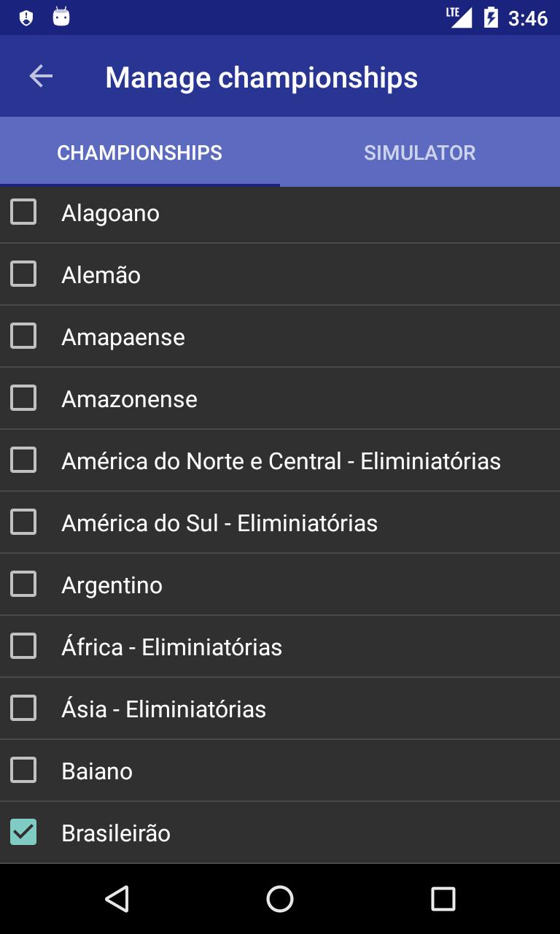Tap the shield icon in status bar
The height and width of the screenshot is (934, 560).
click(x=26, y=18)
